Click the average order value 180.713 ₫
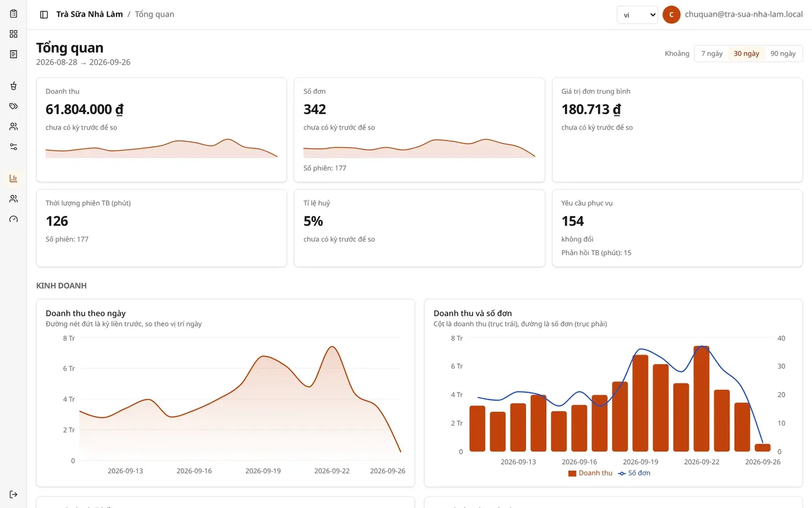The width and height of the screenshot is (812, 508). 591,109
